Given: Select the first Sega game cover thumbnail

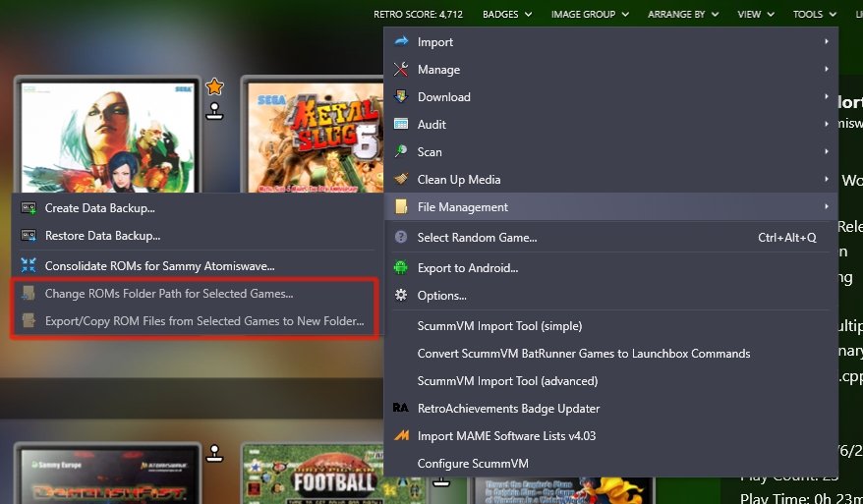Looking at the screenshot, I should 108,137.
